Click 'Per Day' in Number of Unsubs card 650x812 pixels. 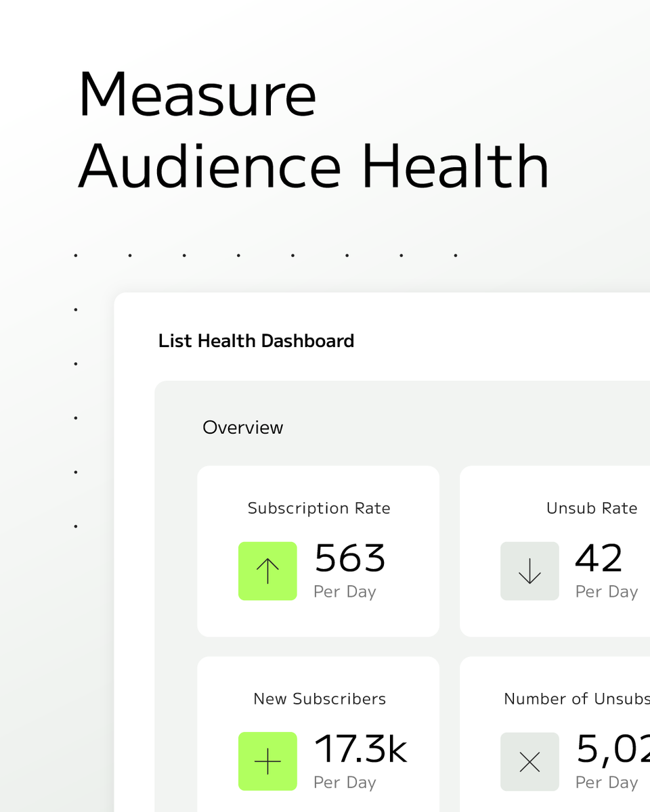pyautogui.click(x=607, y=782)
